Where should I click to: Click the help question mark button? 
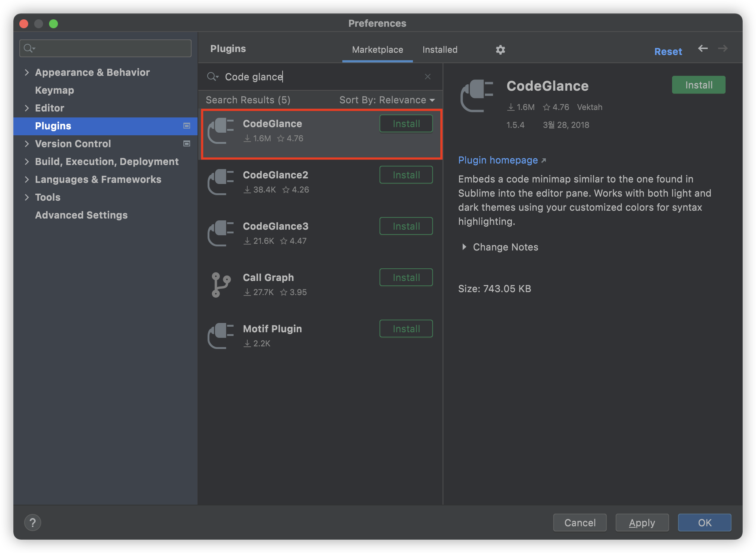(x=33, y=523)
